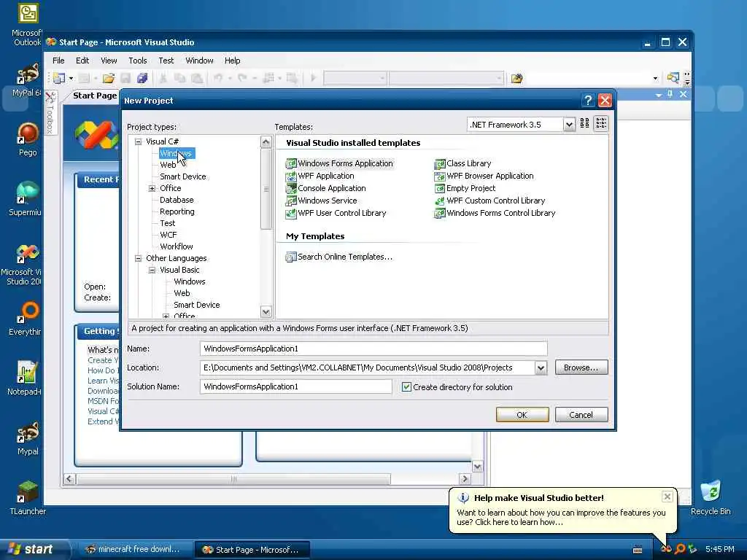This screenshot has width=747, height=560.
Task: Collapse the Visual Basic tree node
Action: [x=152, y=270]
